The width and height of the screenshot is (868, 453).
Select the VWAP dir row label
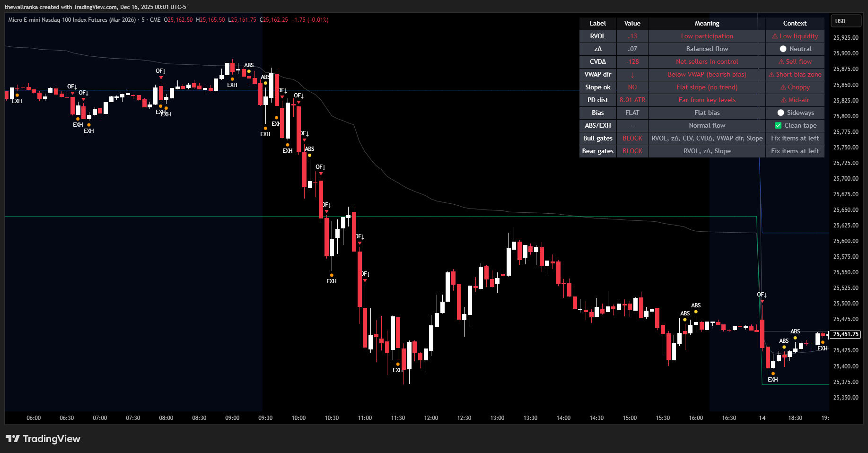[x=598, y=74]
